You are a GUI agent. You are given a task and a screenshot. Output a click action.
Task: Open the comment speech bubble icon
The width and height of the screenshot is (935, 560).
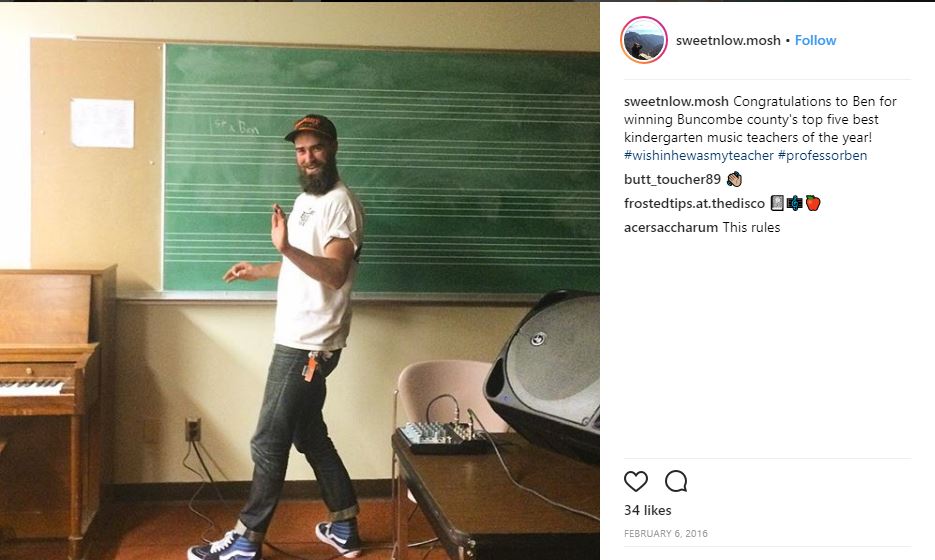coord(676,481)
